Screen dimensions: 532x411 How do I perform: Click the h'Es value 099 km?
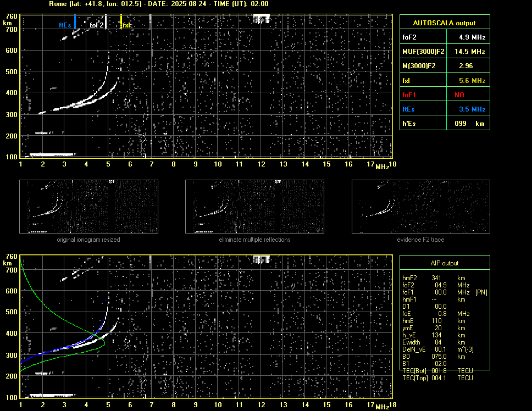[469, 124]
